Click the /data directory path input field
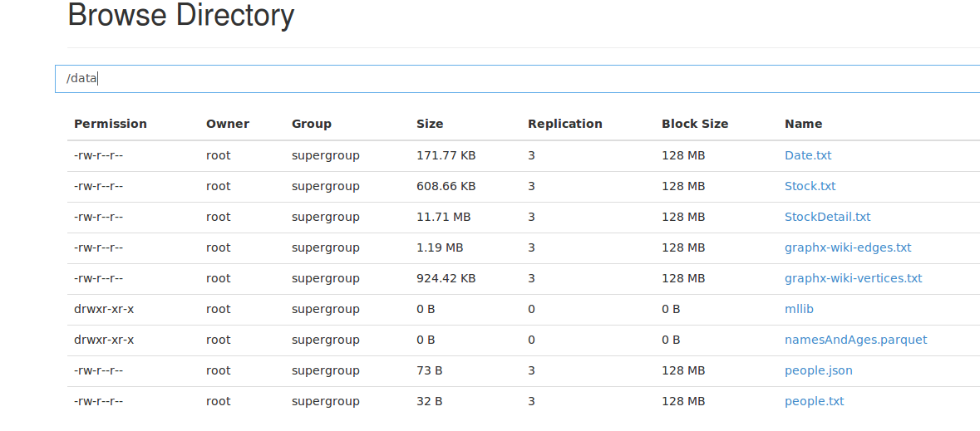Screen dimensions: 980x431 (x=518, y=79)
